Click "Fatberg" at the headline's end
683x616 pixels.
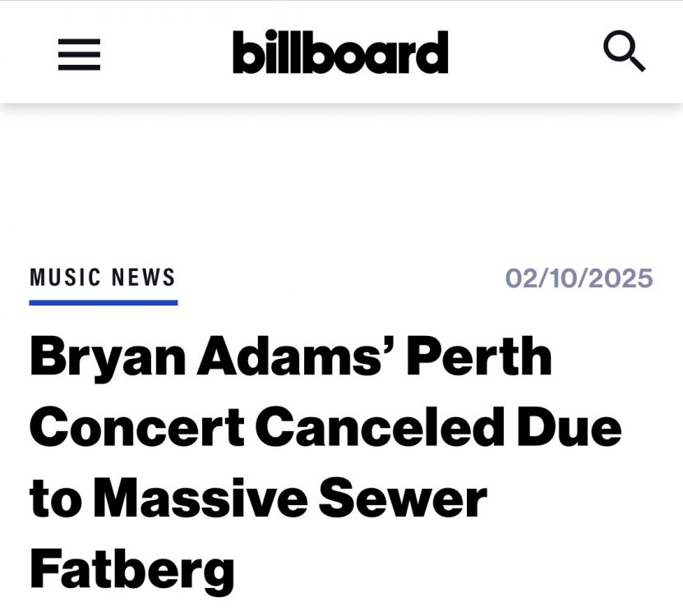click(132, 569)
